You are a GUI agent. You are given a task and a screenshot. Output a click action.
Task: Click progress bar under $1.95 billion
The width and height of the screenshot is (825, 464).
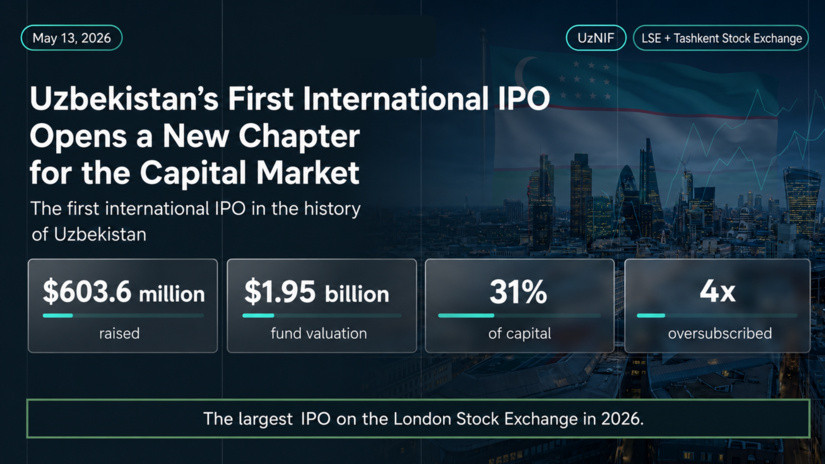321,316
